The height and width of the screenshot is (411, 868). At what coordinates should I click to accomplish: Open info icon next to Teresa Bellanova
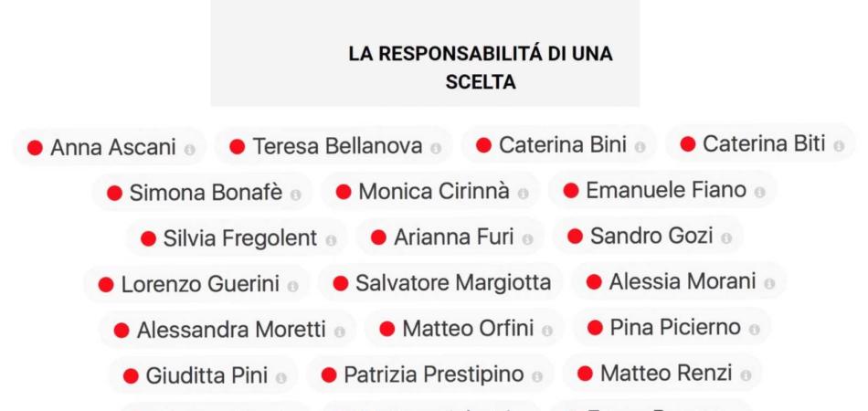[436, 148]
